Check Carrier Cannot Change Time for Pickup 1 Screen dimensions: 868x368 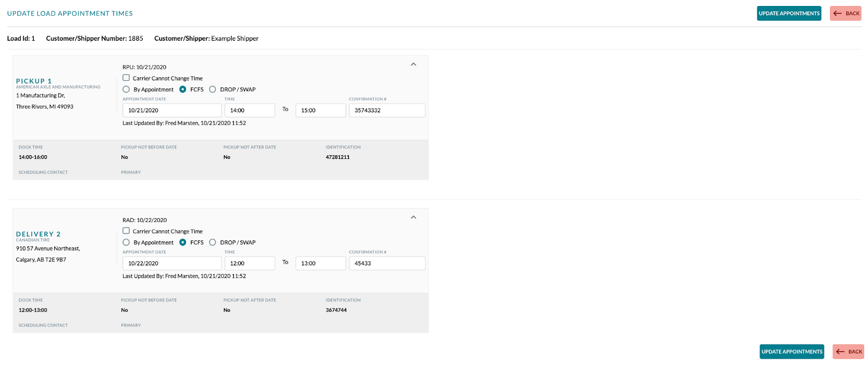(126, 78)
